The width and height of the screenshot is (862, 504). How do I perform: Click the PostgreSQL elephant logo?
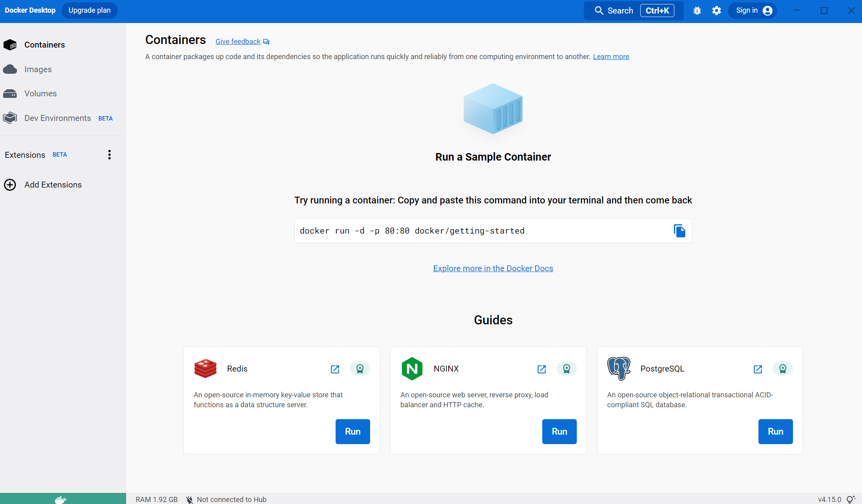619,369
